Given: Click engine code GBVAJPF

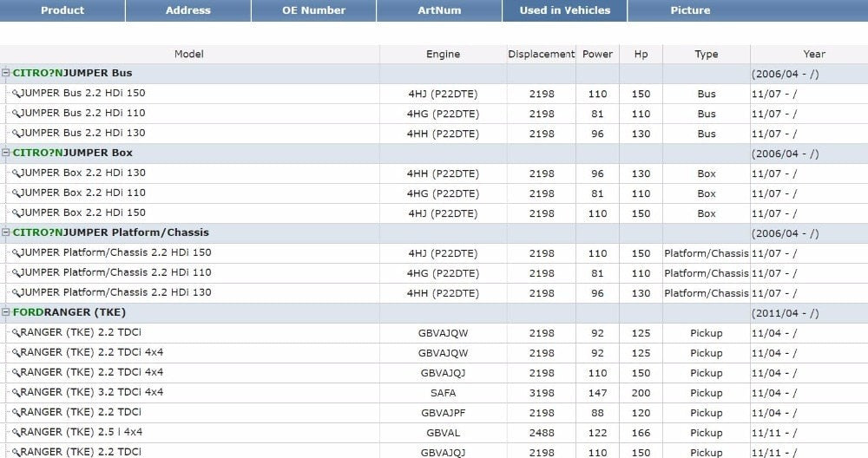Looking at the screenshot, I should [x=443, y=413].
